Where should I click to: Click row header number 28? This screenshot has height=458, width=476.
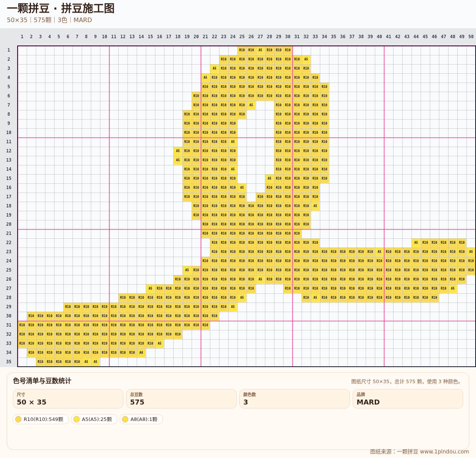(x=9, y=298)
